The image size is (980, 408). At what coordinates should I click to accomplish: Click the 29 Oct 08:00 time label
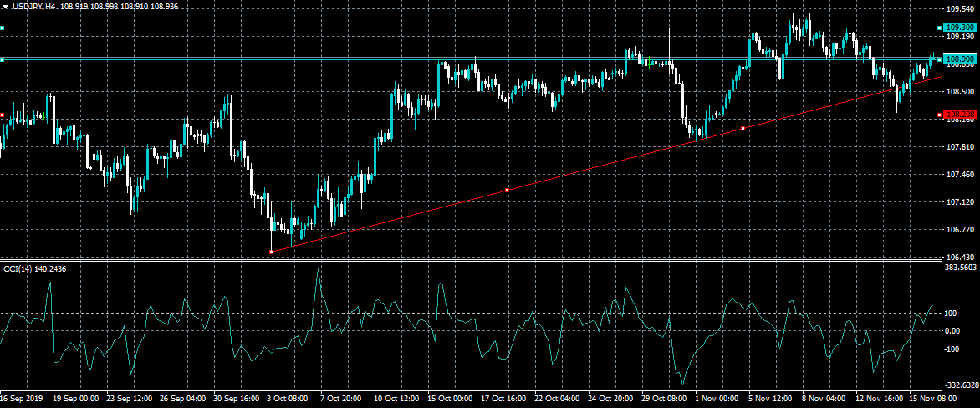[666, 398]
